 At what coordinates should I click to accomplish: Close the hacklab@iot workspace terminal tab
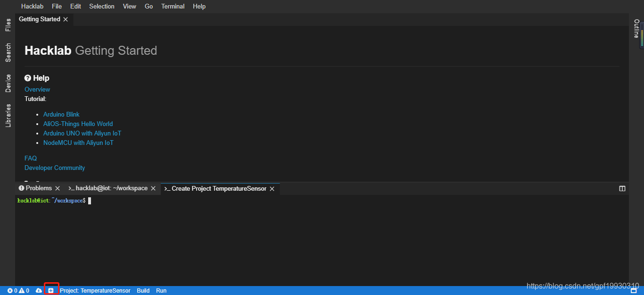[153, 188]
